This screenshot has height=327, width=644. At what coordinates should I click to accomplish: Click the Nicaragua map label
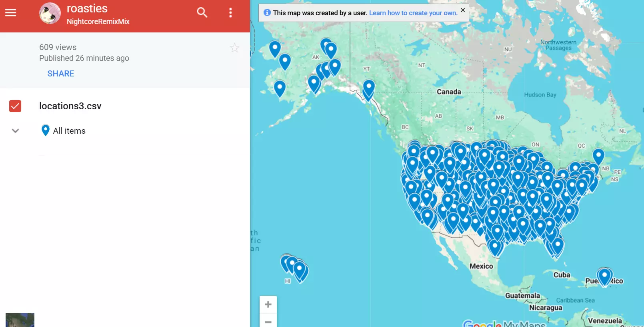click(546, 307)
